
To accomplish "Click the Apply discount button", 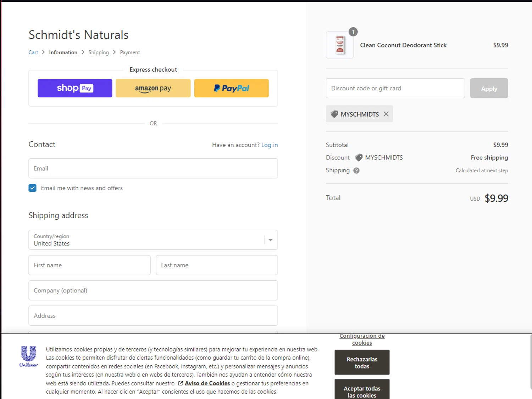I will [x=489, y=88].
